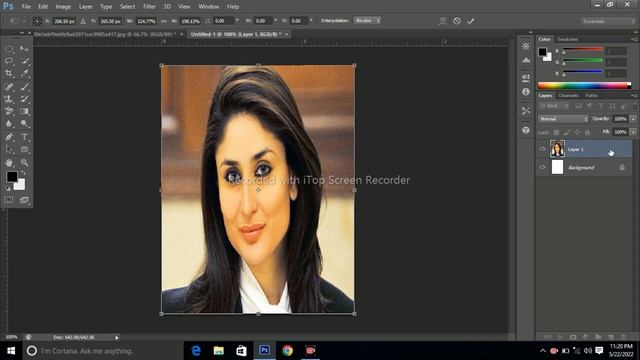Toggle lock all padlock icon

pyautogui.click(x=587, y=132)
